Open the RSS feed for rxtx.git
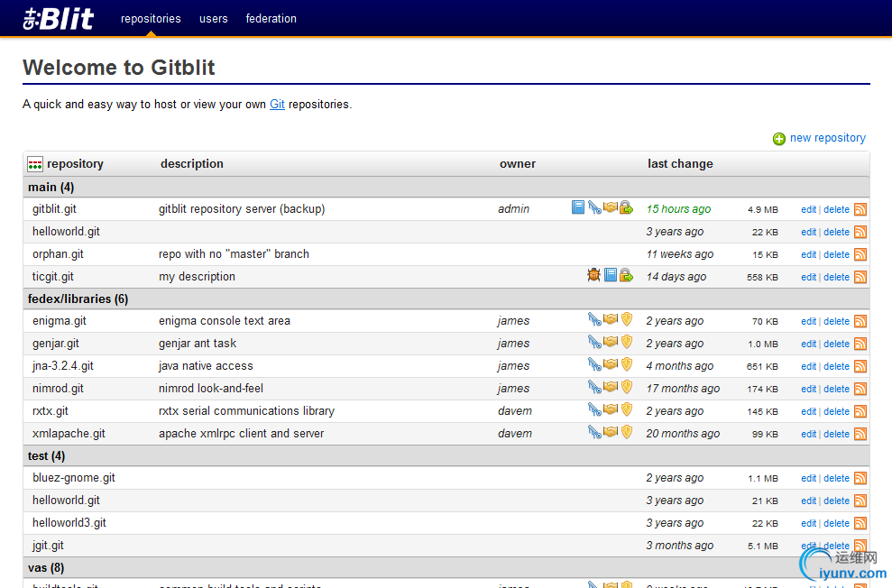 (860, 411)
